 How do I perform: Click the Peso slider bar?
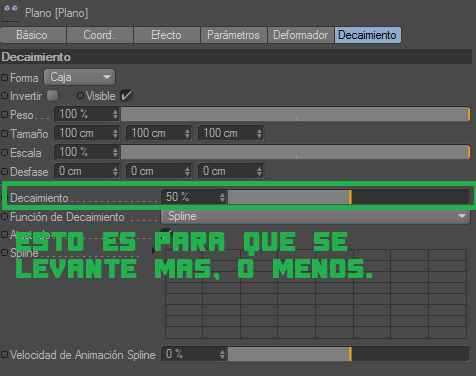pyautogui.click(x=295, y=114)
